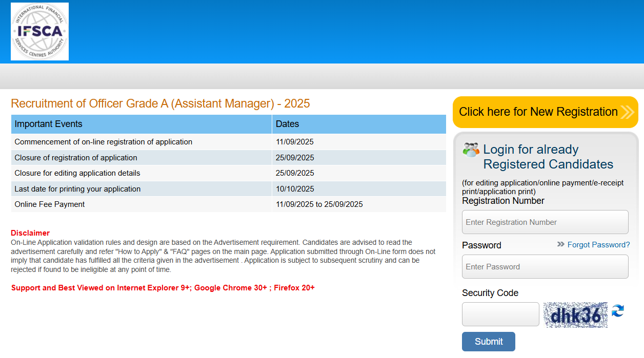The height and width of the screenshot is (358, 644).
Task: Select Closure for editing application details text
Action: click(x=77, y=173)
